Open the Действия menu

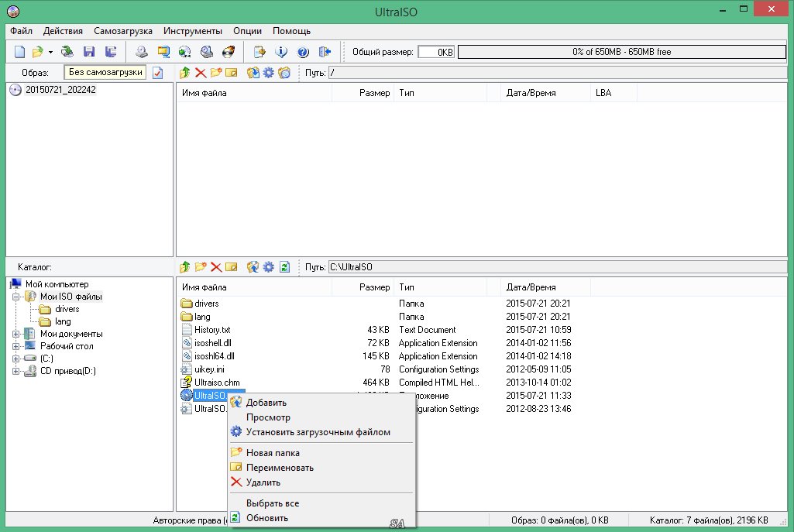pos(63,31)
